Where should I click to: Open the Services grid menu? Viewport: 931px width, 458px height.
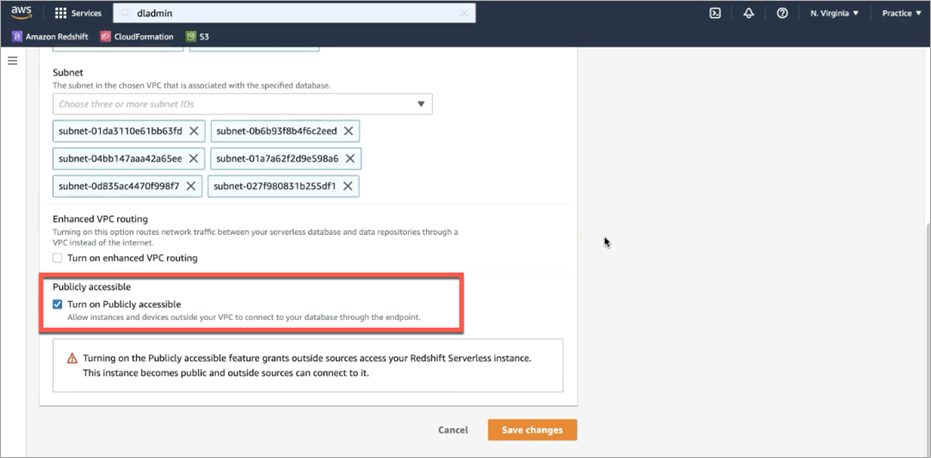(x=61, y=13)
